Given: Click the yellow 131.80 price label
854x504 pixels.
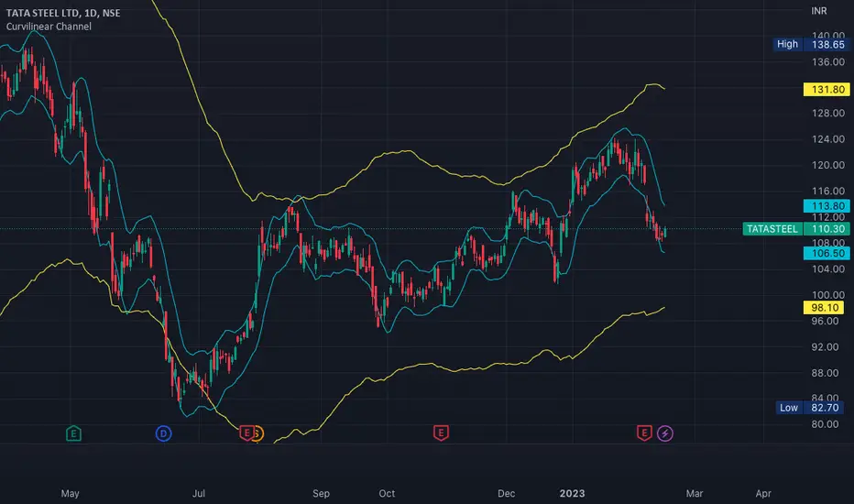Looking at the screenshot, I should (827, 90).
